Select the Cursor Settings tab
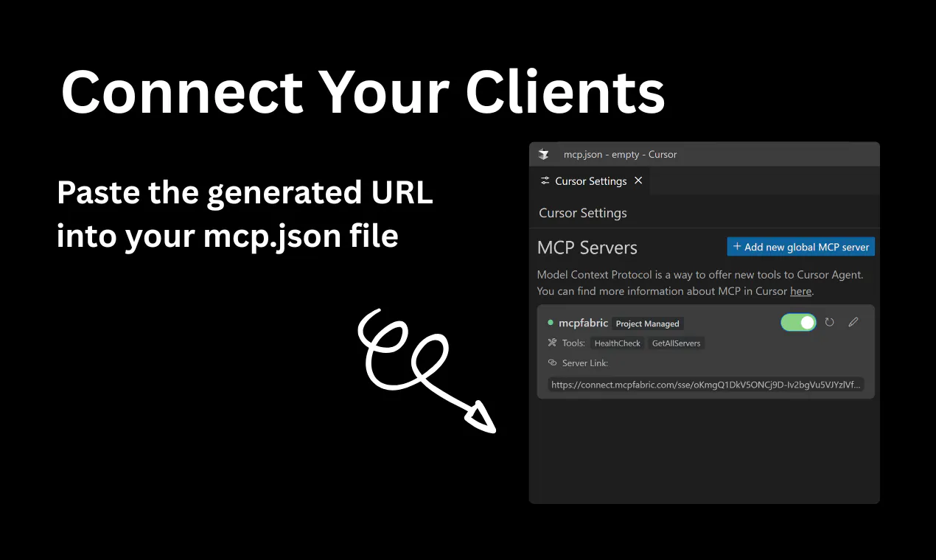Image resolution: width=936 pixels, height=560 pixels. point(591,181)
